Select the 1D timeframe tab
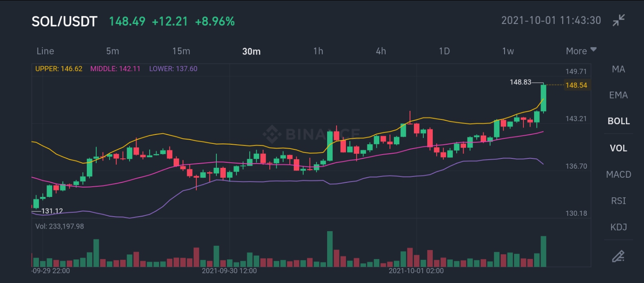Viewport: 644px width, 283px height. click(x=444, y=51)
